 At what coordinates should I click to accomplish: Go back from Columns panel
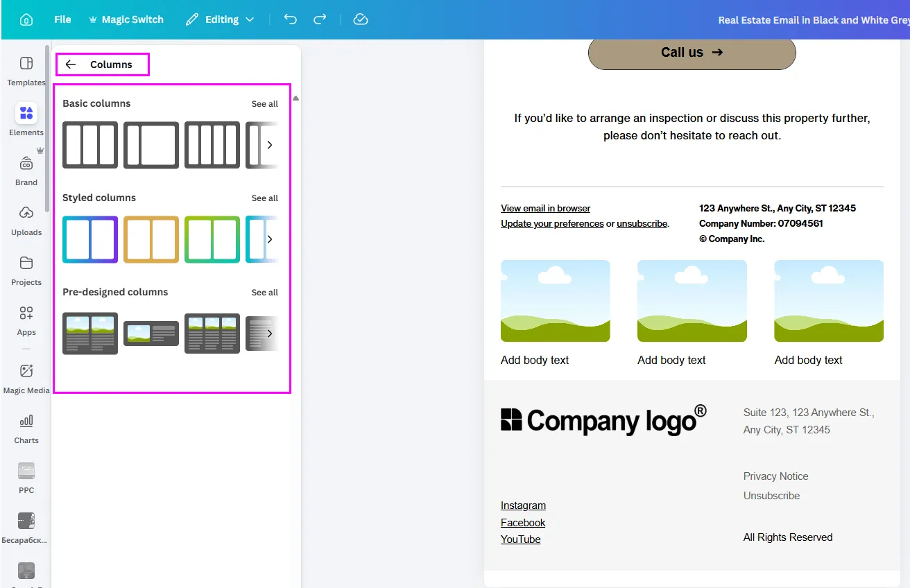tap(71, 64)
